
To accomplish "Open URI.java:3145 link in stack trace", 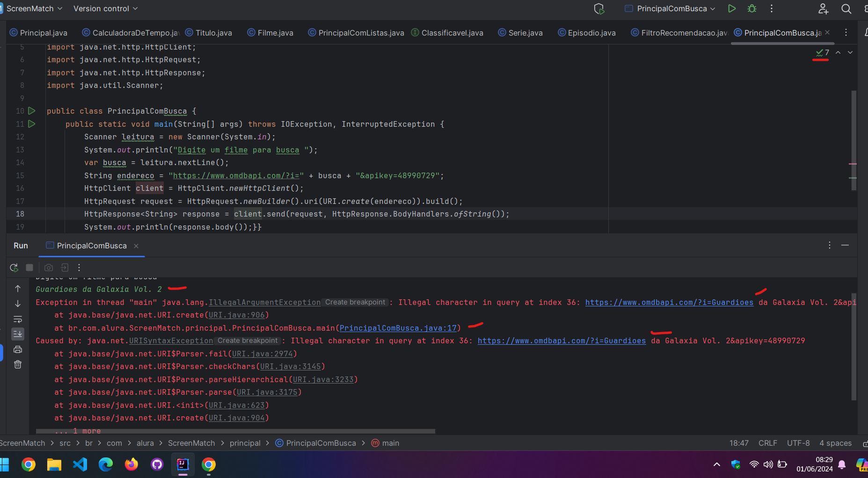I will click(x=291, y=366).
